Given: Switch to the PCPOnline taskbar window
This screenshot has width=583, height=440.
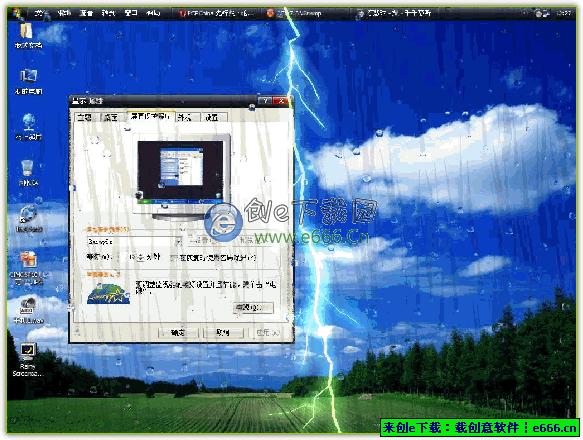Looking at the screenshot, I should coord(216,13).
